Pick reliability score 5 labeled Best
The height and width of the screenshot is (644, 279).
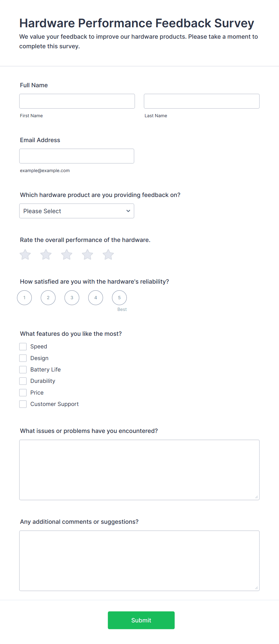coord(119,298)
